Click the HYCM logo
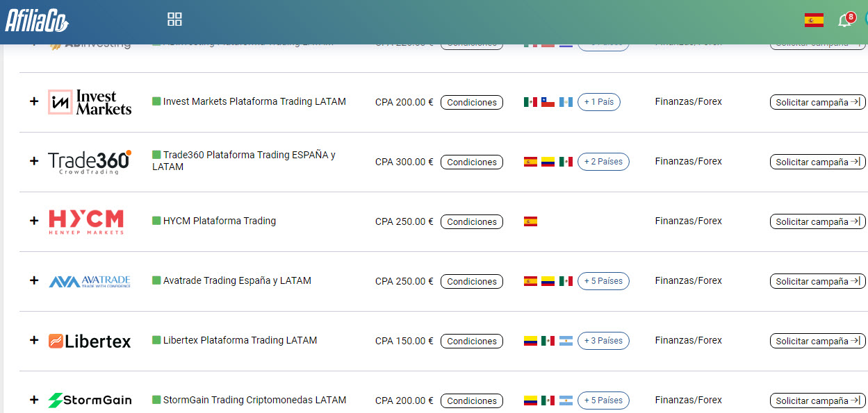The height and width of the screenshot is (413, 868). pos(86,221)
